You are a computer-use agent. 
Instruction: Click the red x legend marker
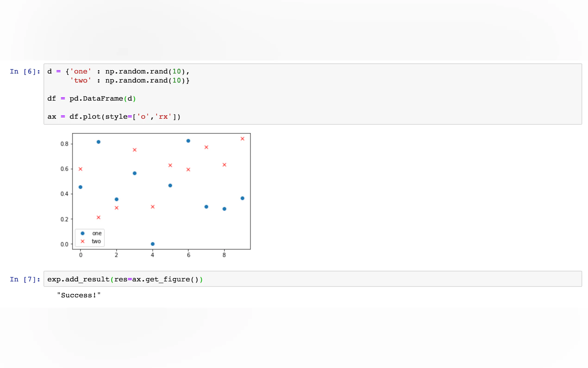(83, 241)
